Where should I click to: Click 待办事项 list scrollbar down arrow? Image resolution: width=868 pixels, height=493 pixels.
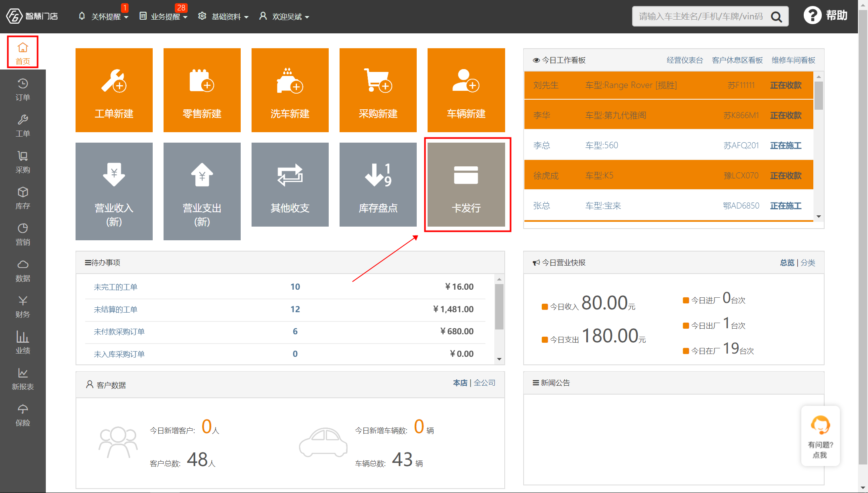click(x=500, y=359)
